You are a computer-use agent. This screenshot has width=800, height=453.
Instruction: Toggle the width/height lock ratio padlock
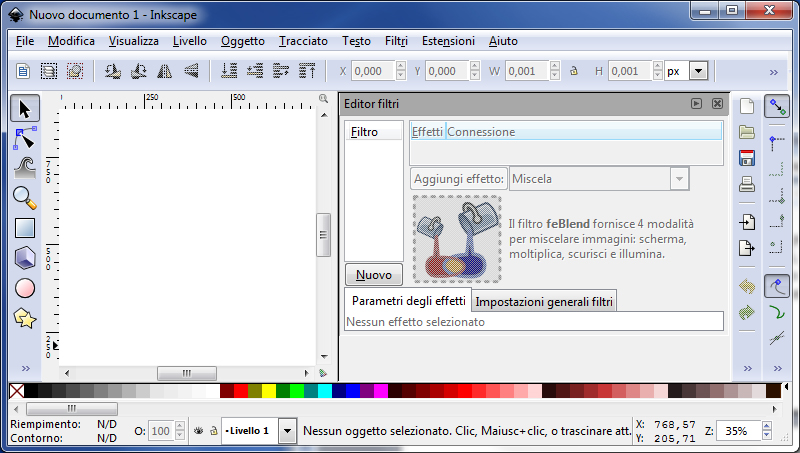point(574,71)
